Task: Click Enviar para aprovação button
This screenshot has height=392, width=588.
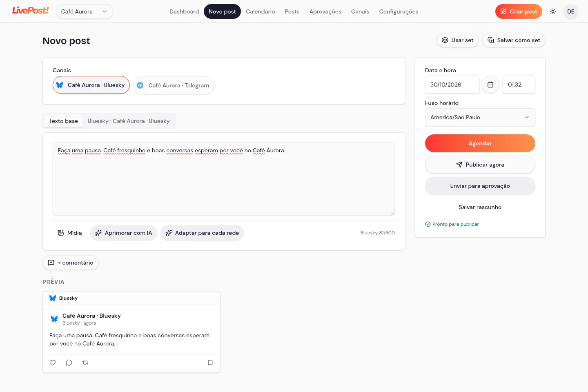Action: (480, 186)
